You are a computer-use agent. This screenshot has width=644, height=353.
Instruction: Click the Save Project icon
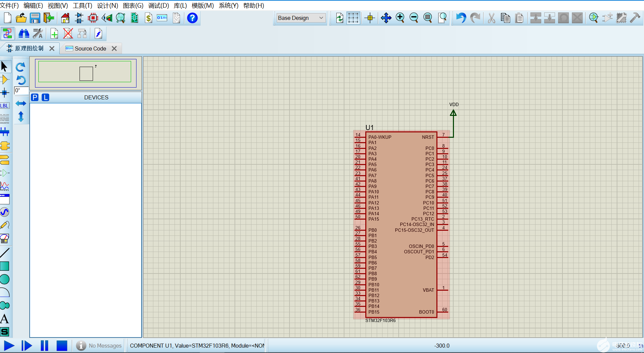point(35,18)
